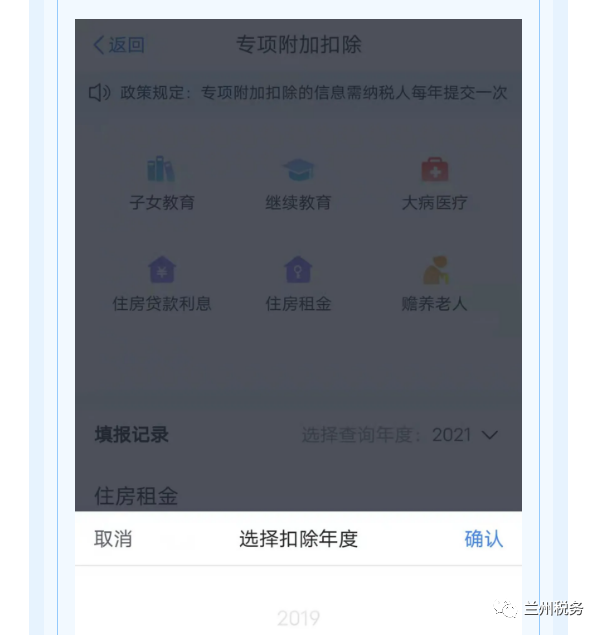Click the 住房租金 record entry
Image resolution: width=603 pixels, height=635 pixels.
(x=136, y=496)
